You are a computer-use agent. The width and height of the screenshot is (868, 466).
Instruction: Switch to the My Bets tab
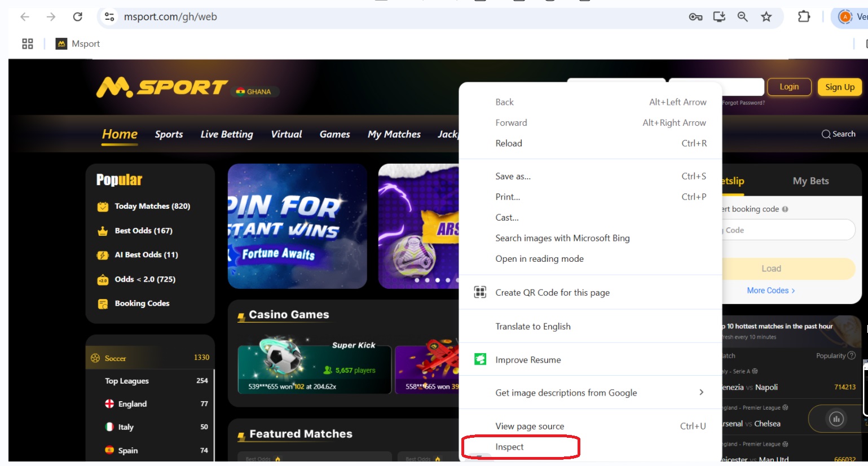[810, 181]
